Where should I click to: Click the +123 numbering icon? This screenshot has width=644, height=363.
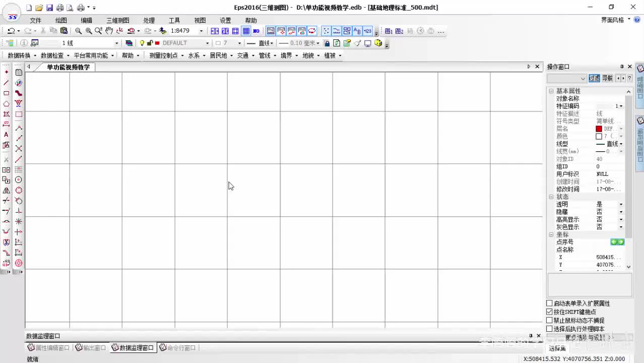tap(367, 31)
